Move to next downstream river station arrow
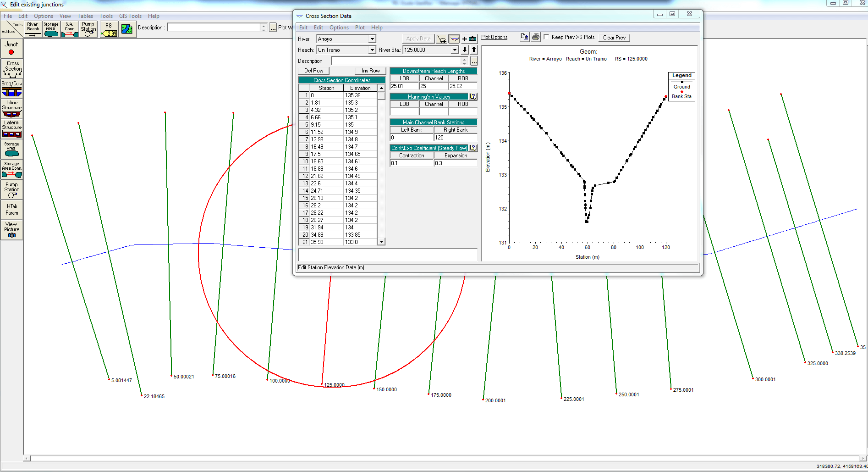The height and width of the screenshot is (472, 868). [x=465, y=50]
